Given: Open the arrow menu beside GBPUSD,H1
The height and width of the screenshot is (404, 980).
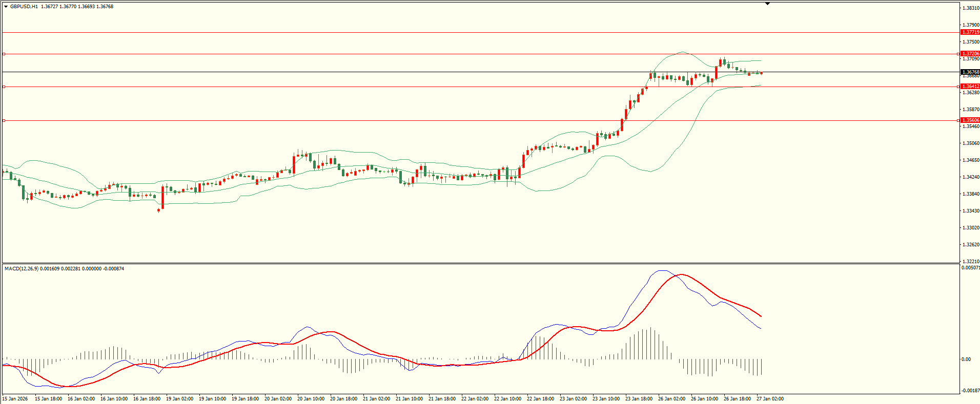Looking at the screenshot, I should (x=6, y=7).
